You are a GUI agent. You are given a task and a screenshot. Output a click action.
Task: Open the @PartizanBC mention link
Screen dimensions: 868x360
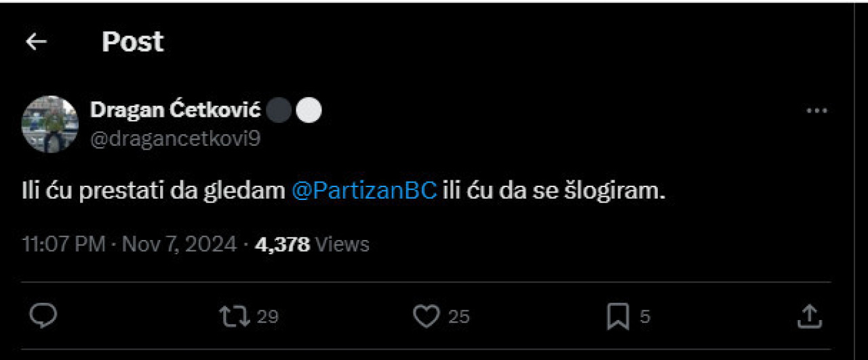tap(364, 191)
